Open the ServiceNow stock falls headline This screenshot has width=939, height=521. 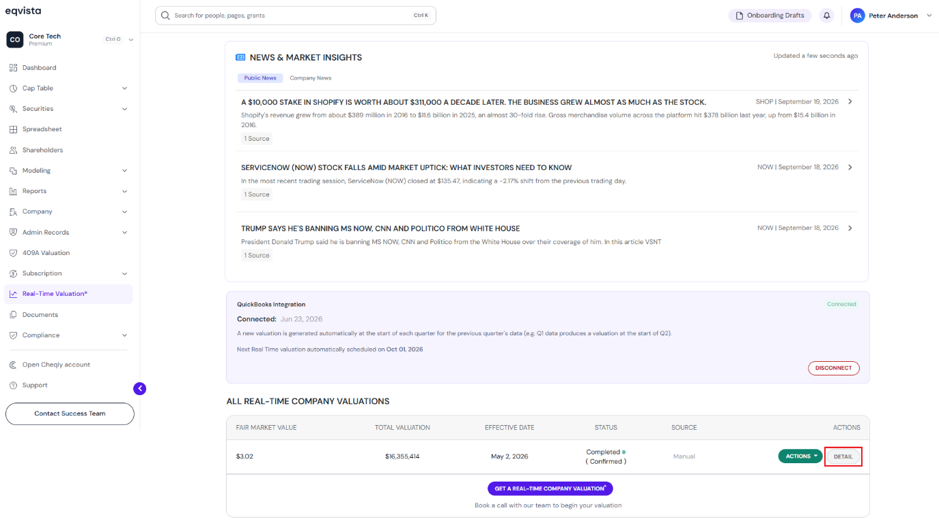tap(406, 168)
